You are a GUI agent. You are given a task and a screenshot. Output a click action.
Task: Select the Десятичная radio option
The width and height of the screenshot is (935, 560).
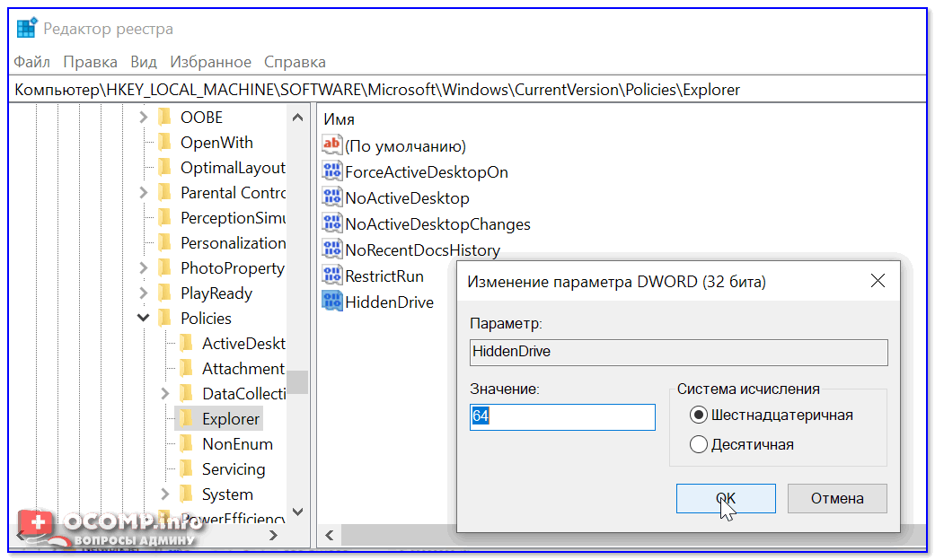(x=699, y=444)
